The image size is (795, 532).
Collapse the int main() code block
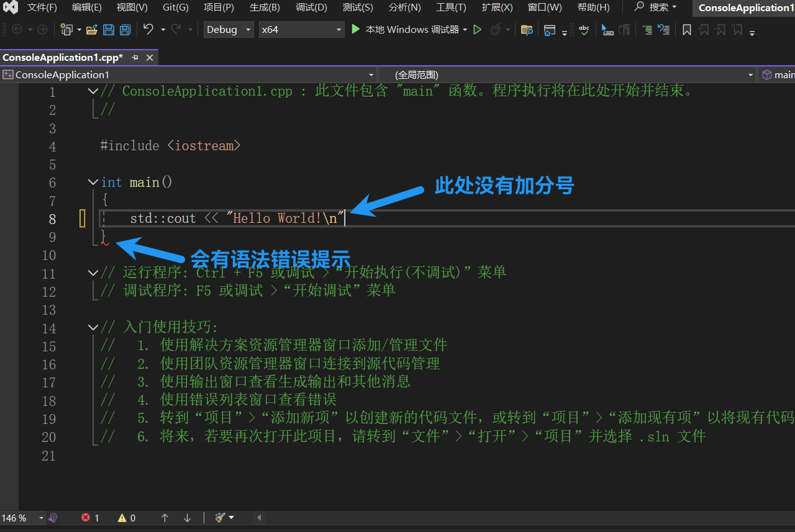click(x=93, y=182)
